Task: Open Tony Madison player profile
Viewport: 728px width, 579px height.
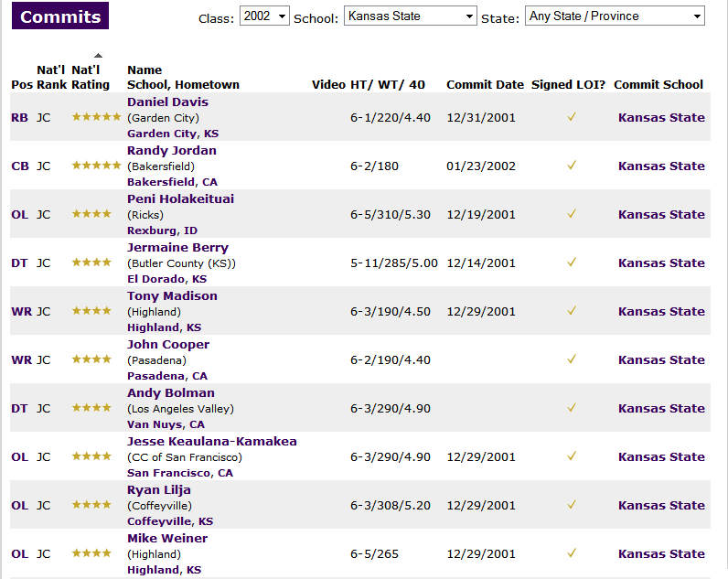Action: click(x=172, y=295)
